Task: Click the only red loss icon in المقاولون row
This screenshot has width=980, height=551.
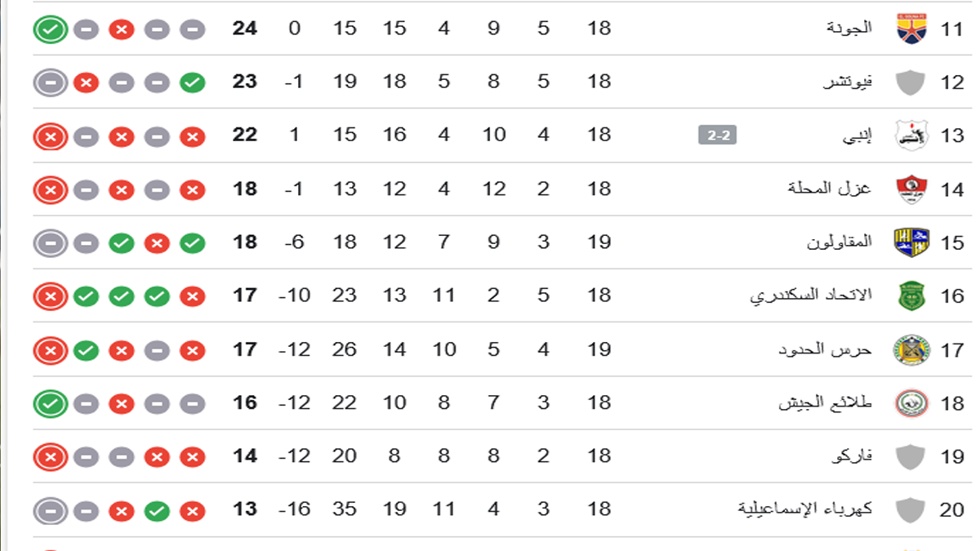Action: point(157,243)
